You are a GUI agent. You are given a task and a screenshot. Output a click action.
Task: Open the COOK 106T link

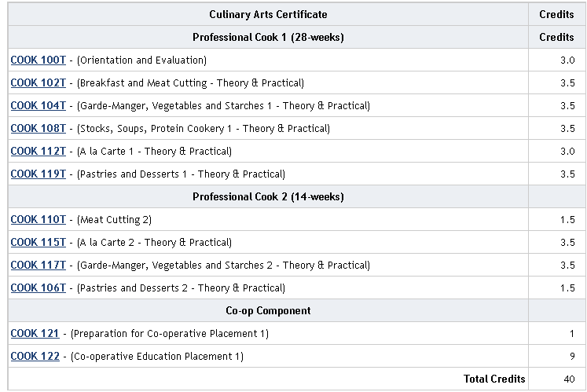38,288
